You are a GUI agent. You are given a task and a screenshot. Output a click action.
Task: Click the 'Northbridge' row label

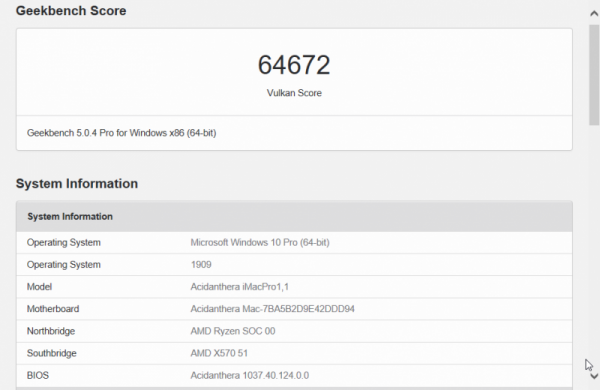(x=51, y=331)
